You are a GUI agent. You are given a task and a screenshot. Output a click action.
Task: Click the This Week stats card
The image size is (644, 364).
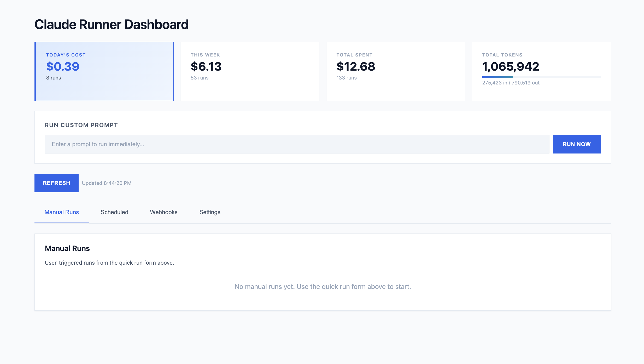(249, 71)
